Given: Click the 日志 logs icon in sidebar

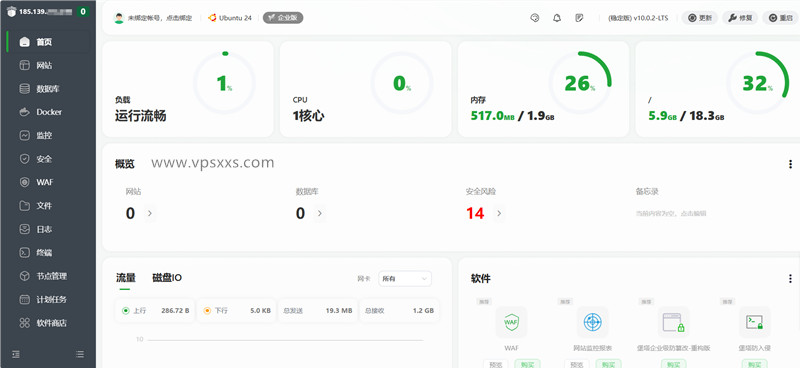Looking at the screenshot, I should click(24, 229).
